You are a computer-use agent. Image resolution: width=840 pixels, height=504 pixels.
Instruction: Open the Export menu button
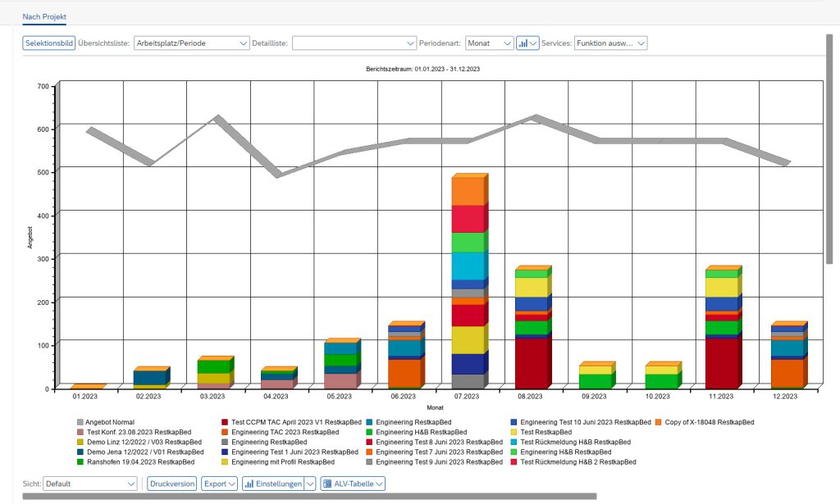pyautogui.click(x=219, y=484)
